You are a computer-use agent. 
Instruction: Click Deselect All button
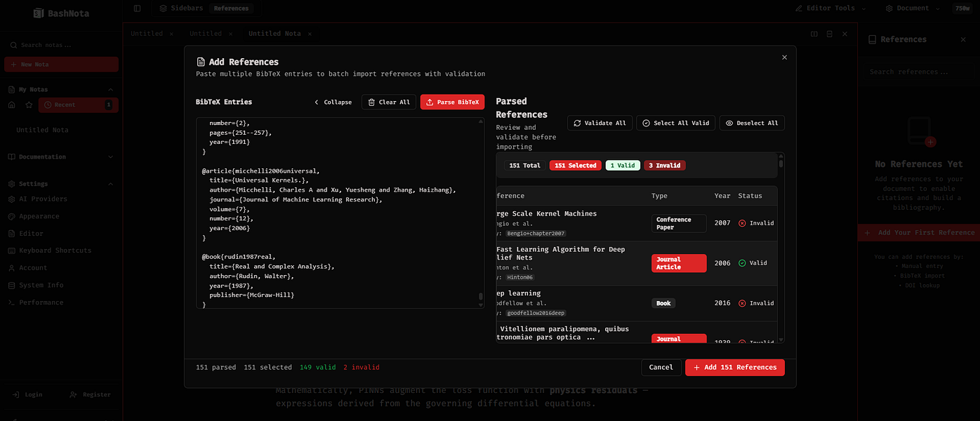(x=752, y=123)
